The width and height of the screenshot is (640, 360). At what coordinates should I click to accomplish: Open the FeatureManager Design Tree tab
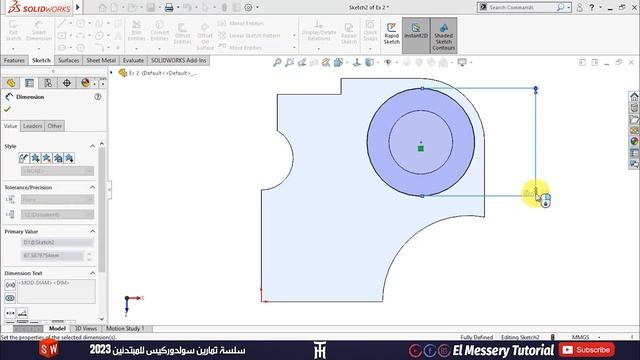pos(11,83)
